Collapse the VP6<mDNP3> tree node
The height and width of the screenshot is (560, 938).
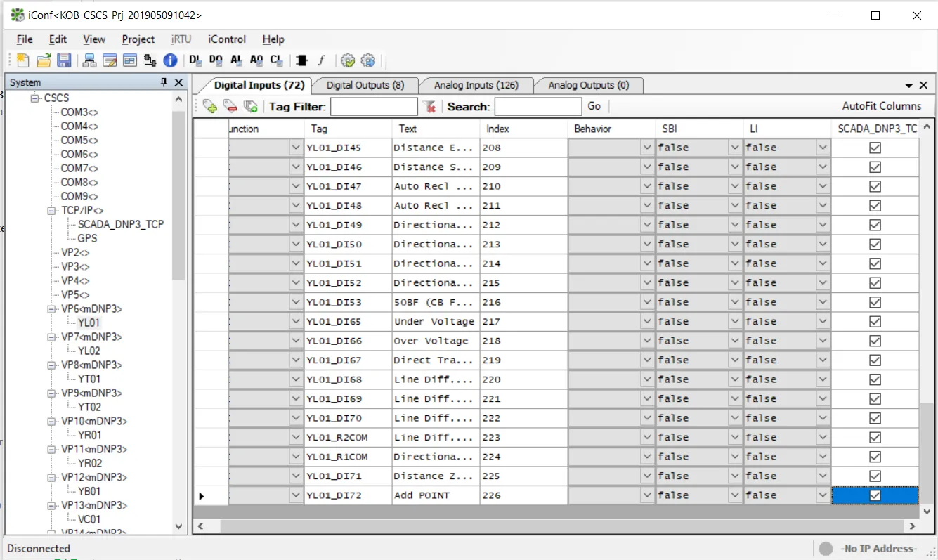(51, 309)
